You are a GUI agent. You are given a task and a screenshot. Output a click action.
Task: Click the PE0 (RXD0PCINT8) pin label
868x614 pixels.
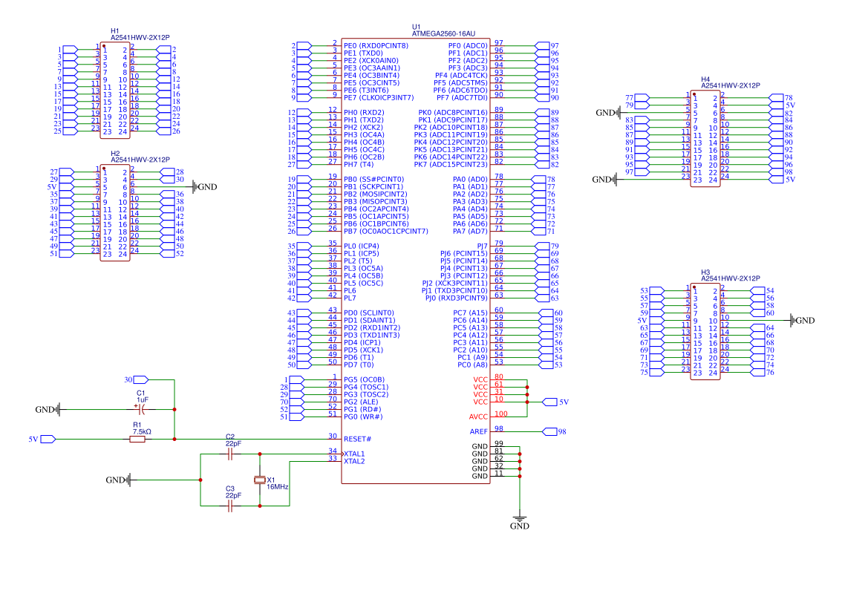tap(376, 46)
